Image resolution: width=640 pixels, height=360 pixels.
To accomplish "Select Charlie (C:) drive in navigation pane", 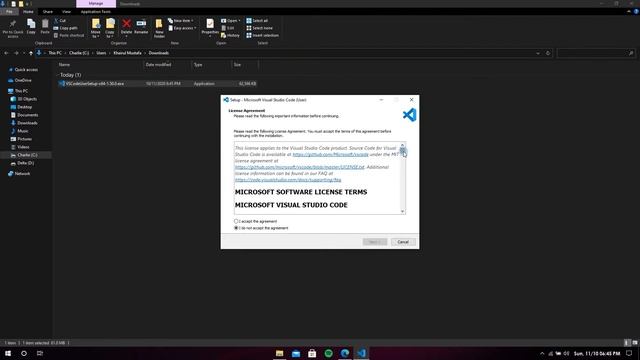I will click(x=26, y=155).
